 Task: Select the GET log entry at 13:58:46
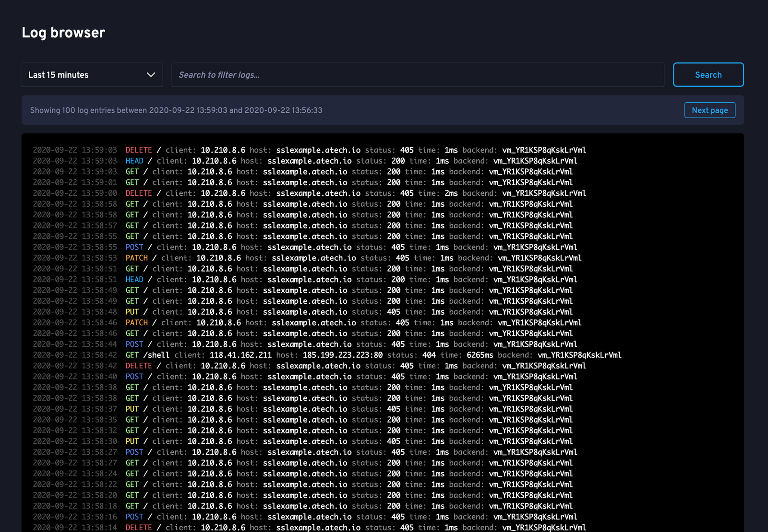(x=303, y=333)
